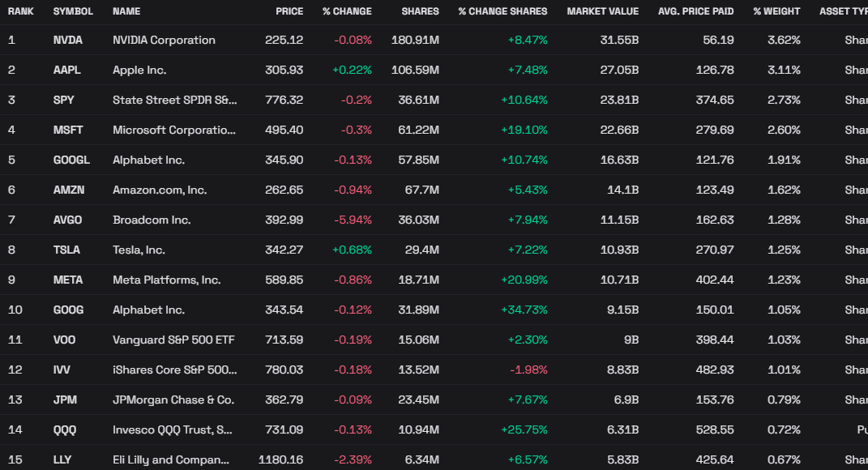Select JPM market value 6.9B
The image size is (868, 470).
pyautogui.click(x=626, y=399)
